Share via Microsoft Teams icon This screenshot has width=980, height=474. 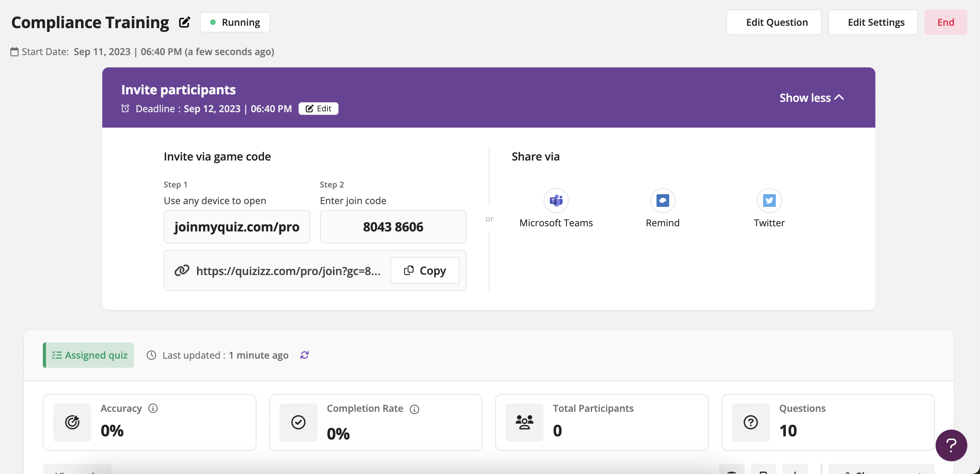point(556,201)
